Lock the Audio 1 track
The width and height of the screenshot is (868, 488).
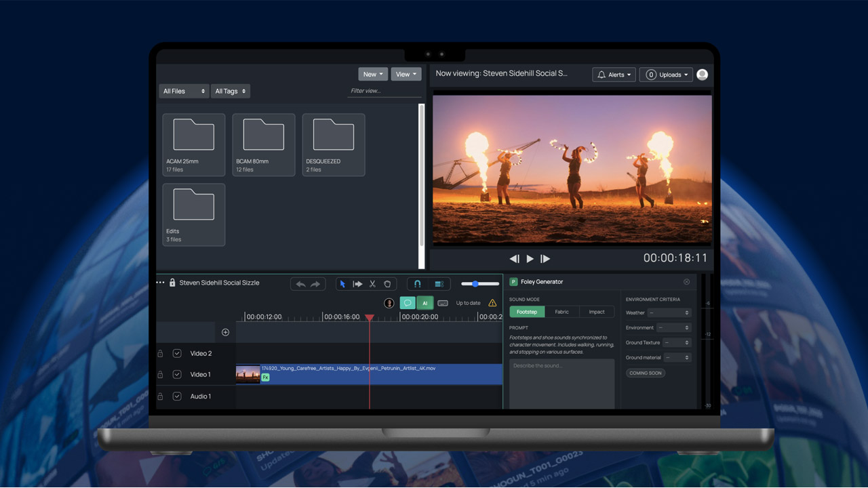click(160, 396)
